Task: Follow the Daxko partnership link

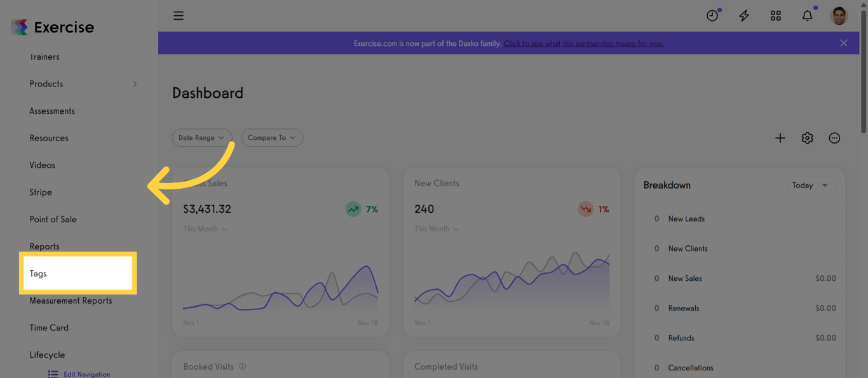Action: click(x=584, y=43)
